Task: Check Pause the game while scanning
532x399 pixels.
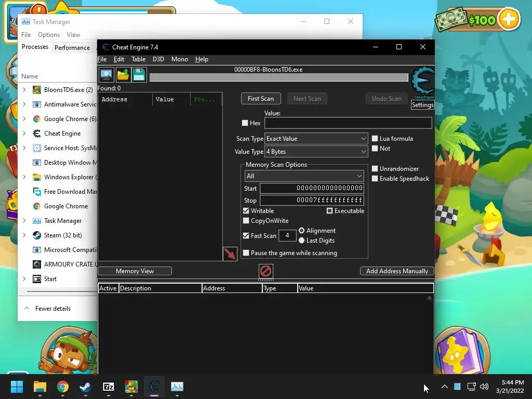Action: 246,253
